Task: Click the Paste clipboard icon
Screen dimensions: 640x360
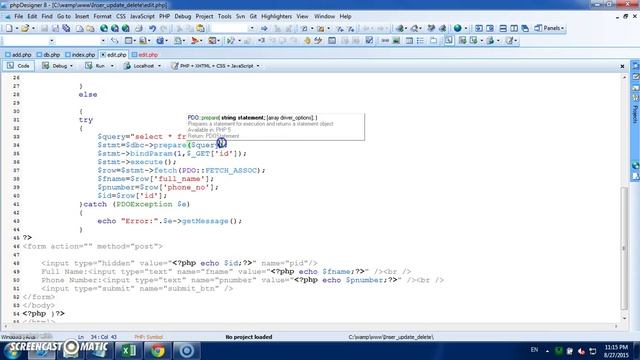Action: click(x=200, y=28)
